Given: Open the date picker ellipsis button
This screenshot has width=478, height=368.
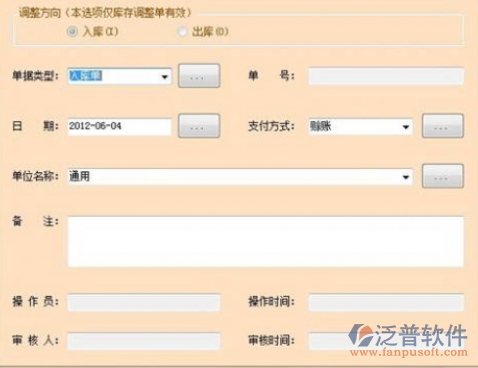Looking at the screenshot, I should [199, 126].
